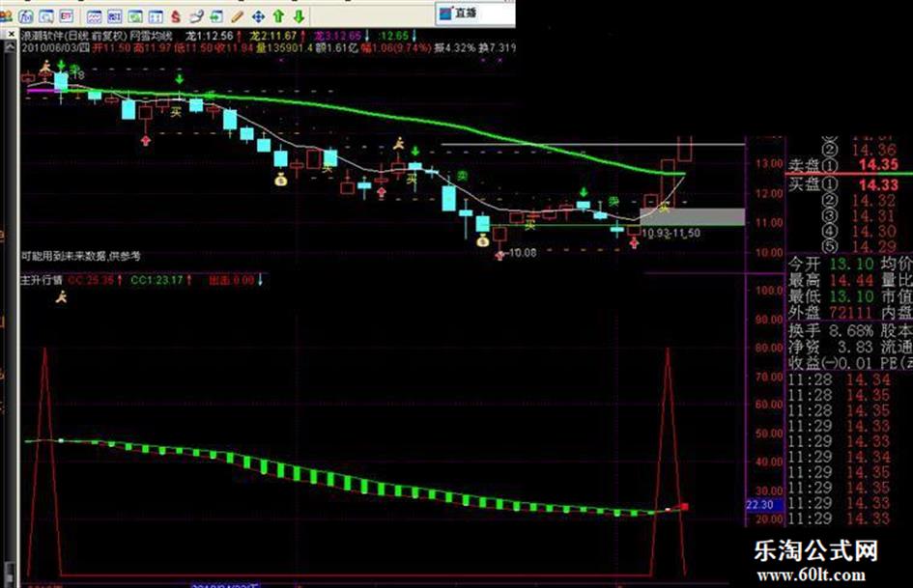The height and width of the screenshot is (588, 913).
Task: Click the 10.08 low price label
Action: [523, 253]
